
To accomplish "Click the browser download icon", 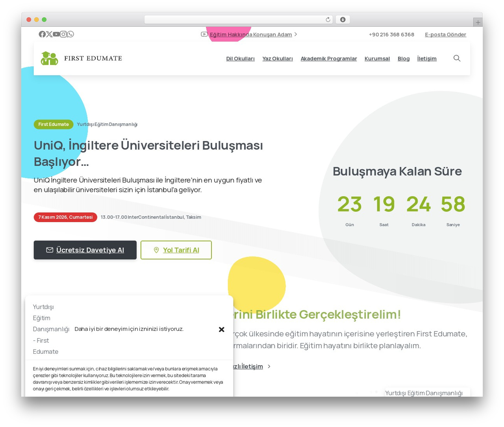I will pos(343,20).
